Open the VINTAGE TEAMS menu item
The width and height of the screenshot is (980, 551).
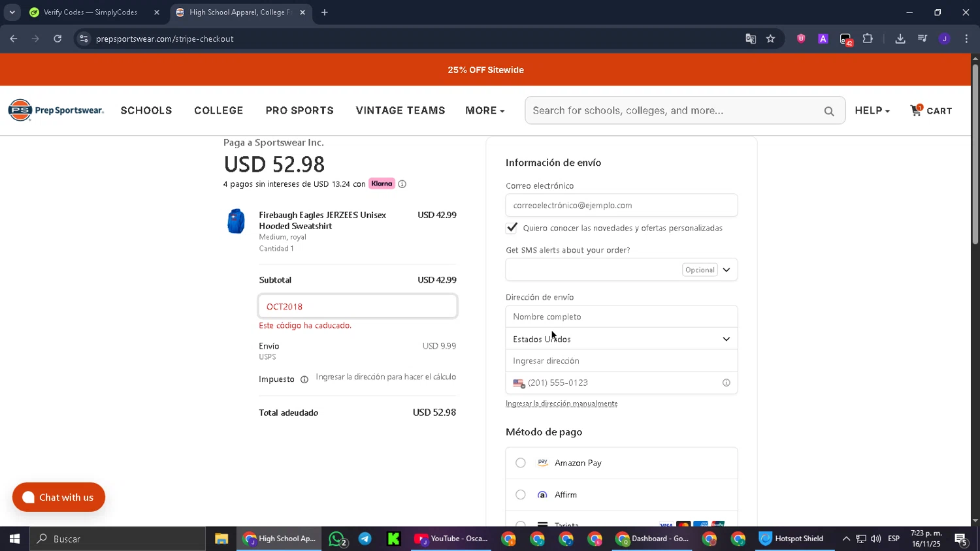400,110
